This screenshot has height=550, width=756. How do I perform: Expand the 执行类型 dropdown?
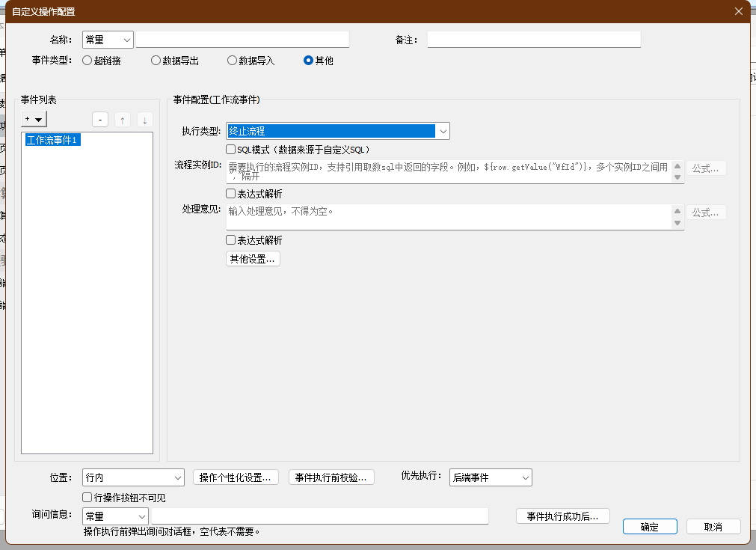click(x=443, y=132)
